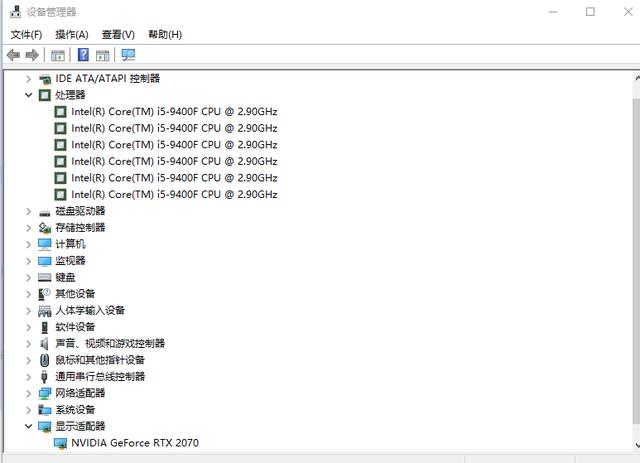Click the Back arrow toolbar icon
This screenshot has height=463, width=640.
(14, 55)
